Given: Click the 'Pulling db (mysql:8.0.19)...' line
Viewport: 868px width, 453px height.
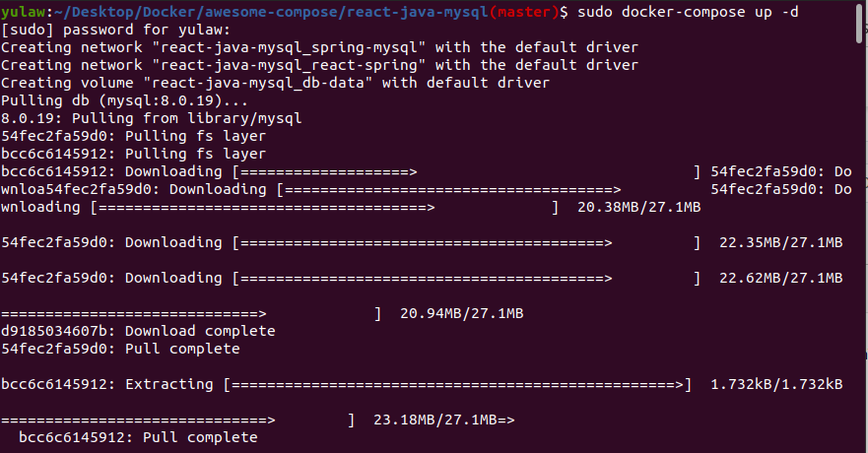Looking at the screenshot, I should [121, 100].
